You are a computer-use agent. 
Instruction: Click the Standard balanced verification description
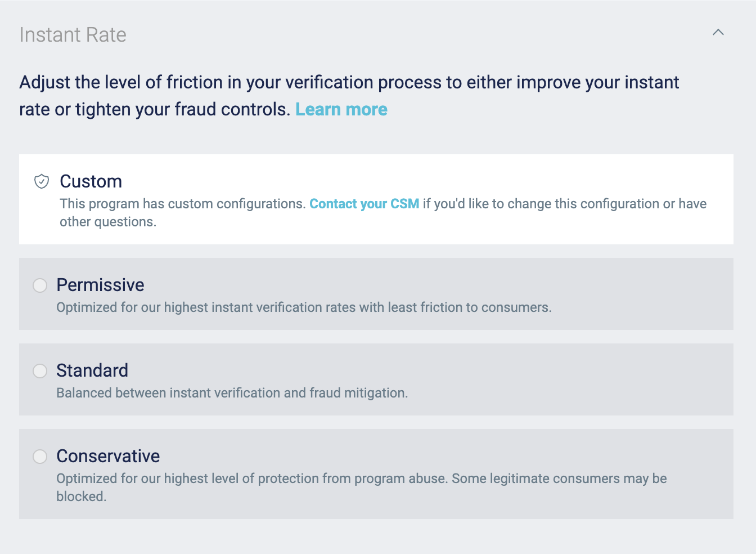[232, 393]
